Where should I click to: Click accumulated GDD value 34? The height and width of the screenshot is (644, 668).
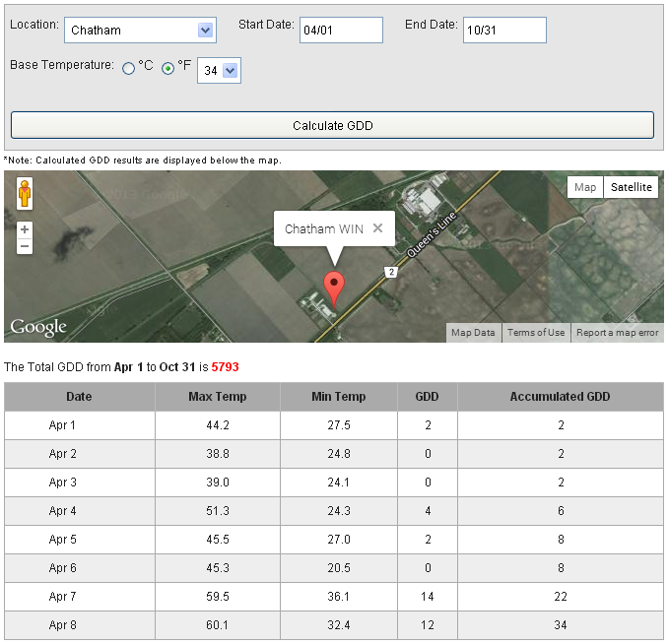point(561,625)
